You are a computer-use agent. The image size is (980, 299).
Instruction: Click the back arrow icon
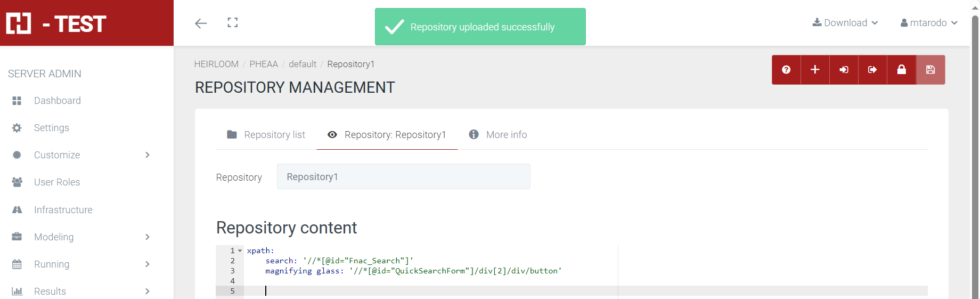tap(201, 23)
